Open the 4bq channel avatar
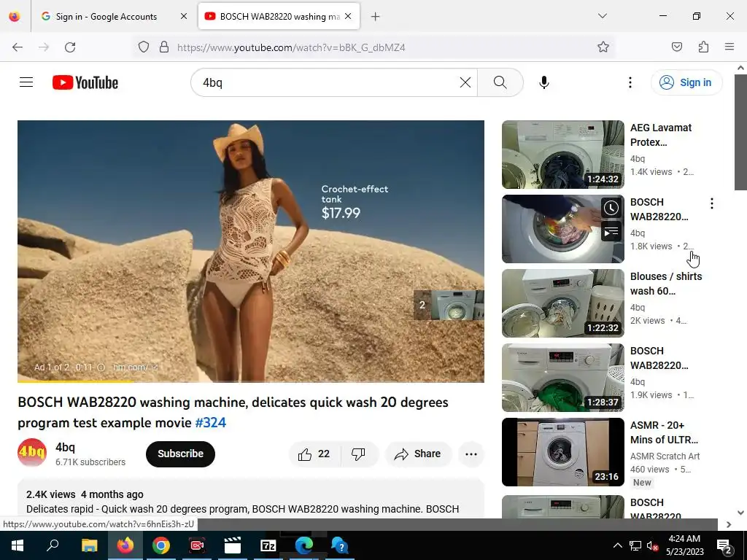Image resolution: width=747 pixels, height=560 pixels. click(x=32, y=453)
